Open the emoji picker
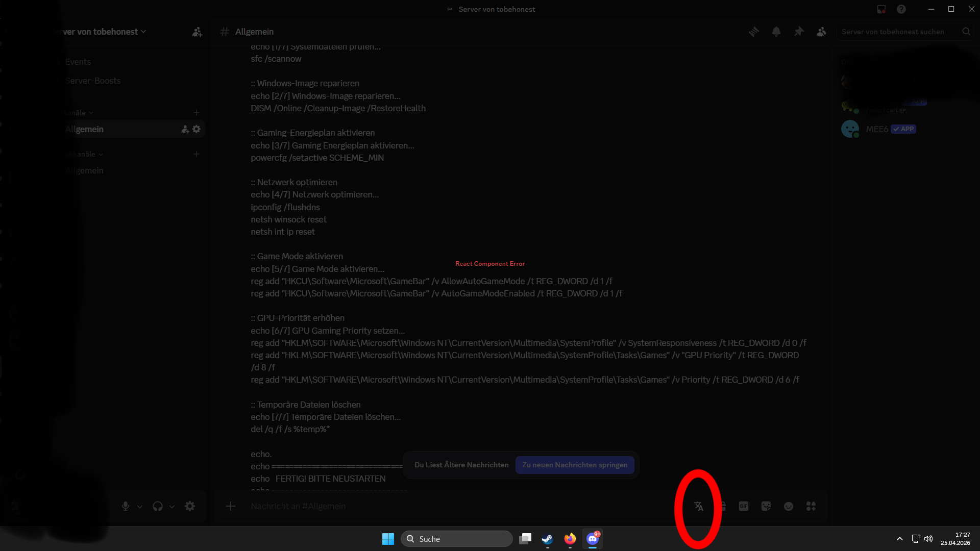 click(789, 506)
